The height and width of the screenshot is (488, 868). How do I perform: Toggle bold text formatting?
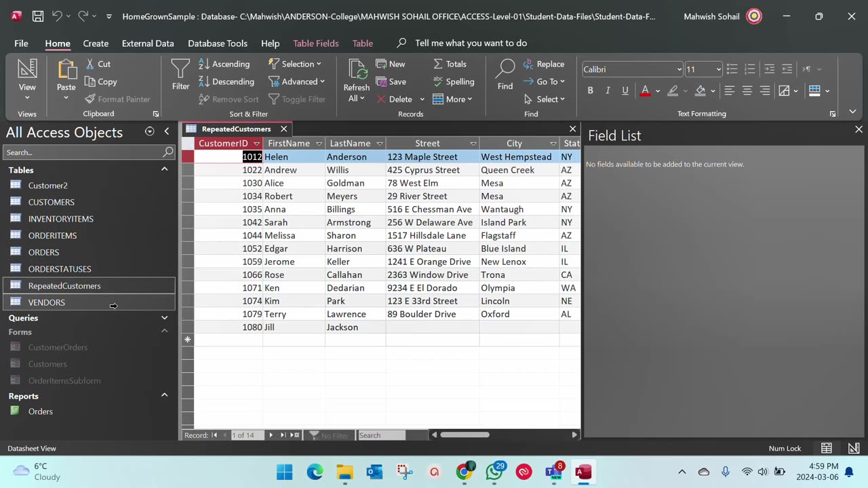[590, 90]
